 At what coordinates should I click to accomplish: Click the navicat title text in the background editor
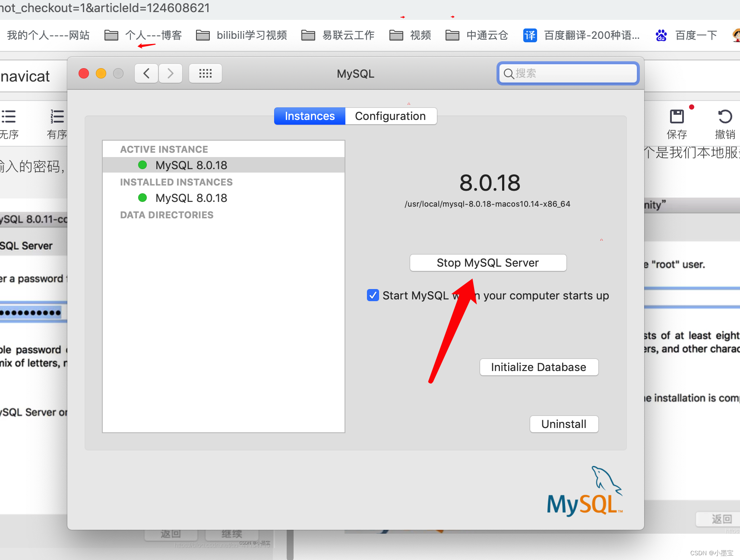[x=25, y=76]
